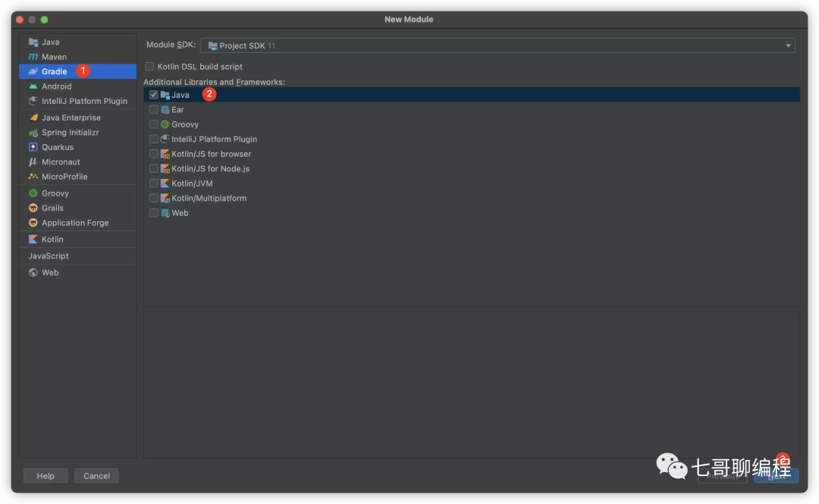Screen dimensions: 819x504
Task: Click the Spring Initializr icon
Action: pyautogui.click(x=33, y=133)
